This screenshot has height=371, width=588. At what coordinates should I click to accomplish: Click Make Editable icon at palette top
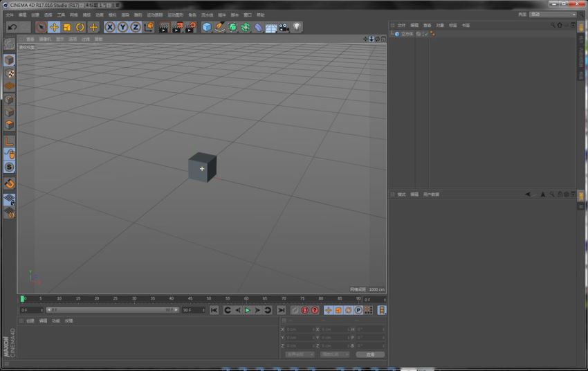tap(10, 44)
